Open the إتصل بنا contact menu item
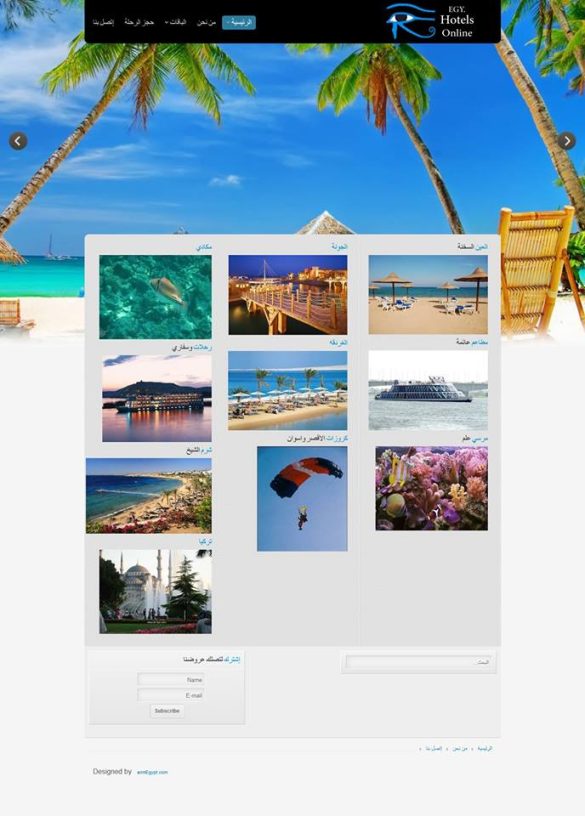The height and width of the screenshot is (816, 585). [x=104, y=22]
